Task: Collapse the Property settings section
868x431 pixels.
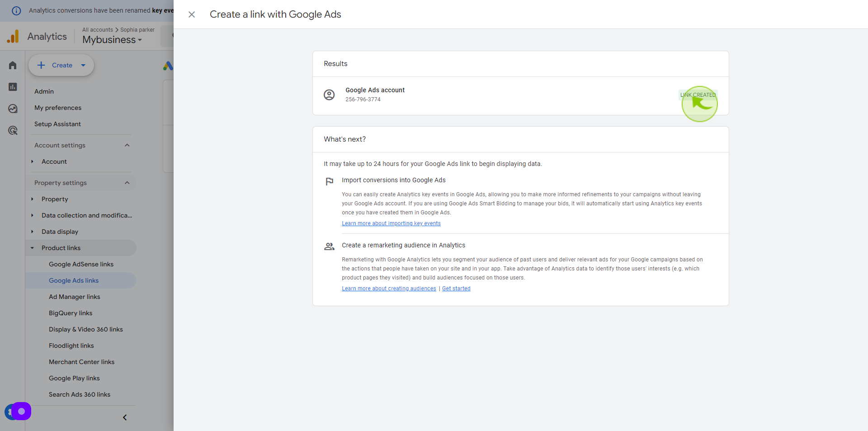Action: 127,183
